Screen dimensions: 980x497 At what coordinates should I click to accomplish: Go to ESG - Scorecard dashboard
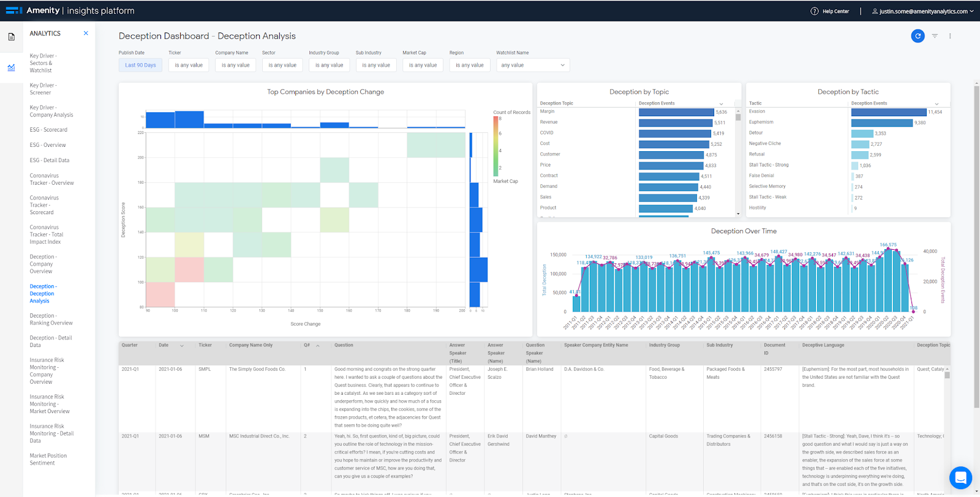tap(48, 130)
